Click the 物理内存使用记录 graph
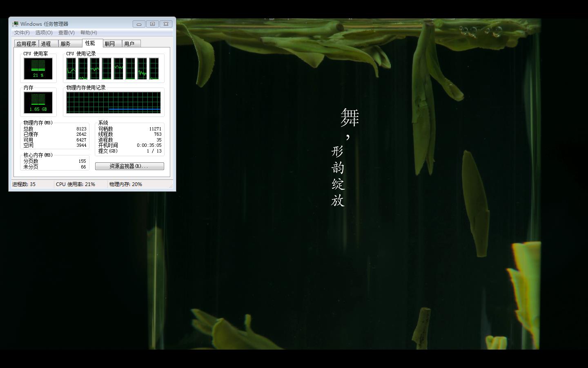588x368 pixels. [114, 102]
